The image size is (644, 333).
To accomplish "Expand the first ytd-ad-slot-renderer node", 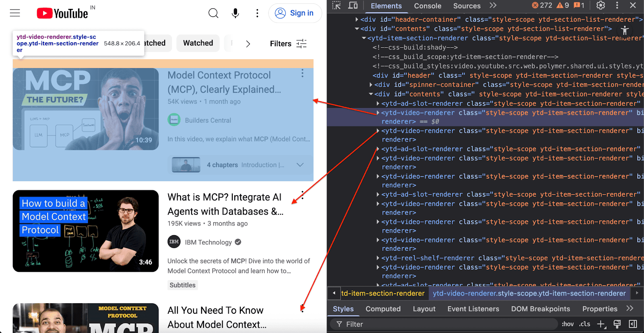I will (x=378, y=103).
